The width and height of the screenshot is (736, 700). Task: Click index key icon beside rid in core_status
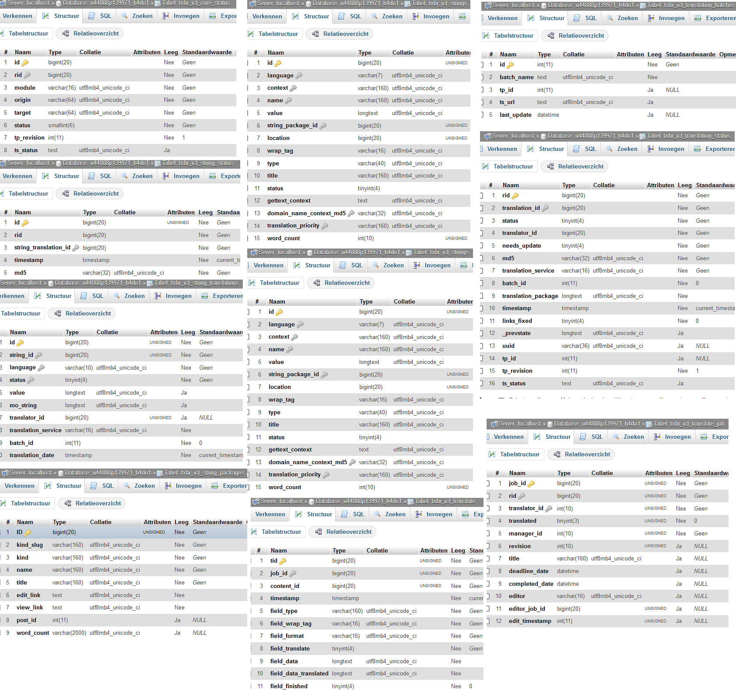pyautogui.click(x=27, y=75)
